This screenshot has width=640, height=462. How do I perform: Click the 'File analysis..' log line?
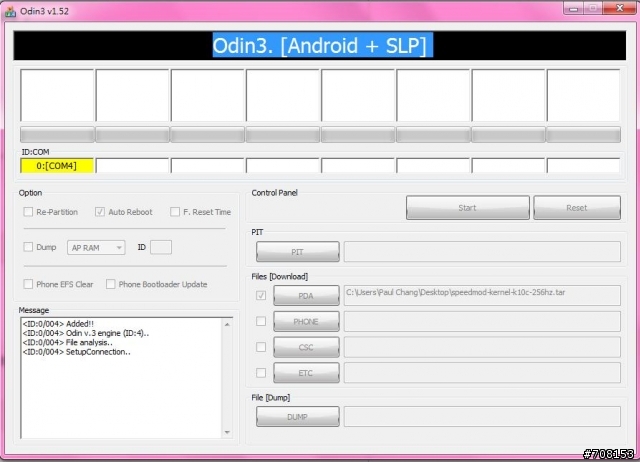pyautogui.click(x=67, y=342)
